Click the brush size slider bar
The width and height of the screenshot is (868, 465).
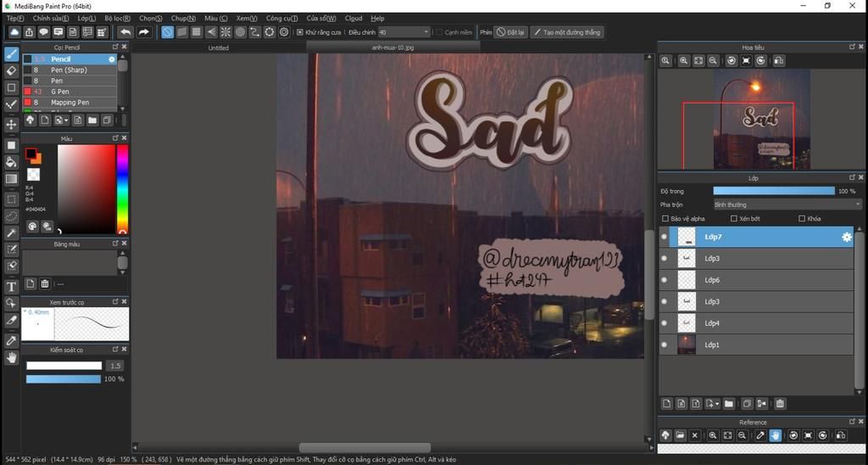point(64,366)
